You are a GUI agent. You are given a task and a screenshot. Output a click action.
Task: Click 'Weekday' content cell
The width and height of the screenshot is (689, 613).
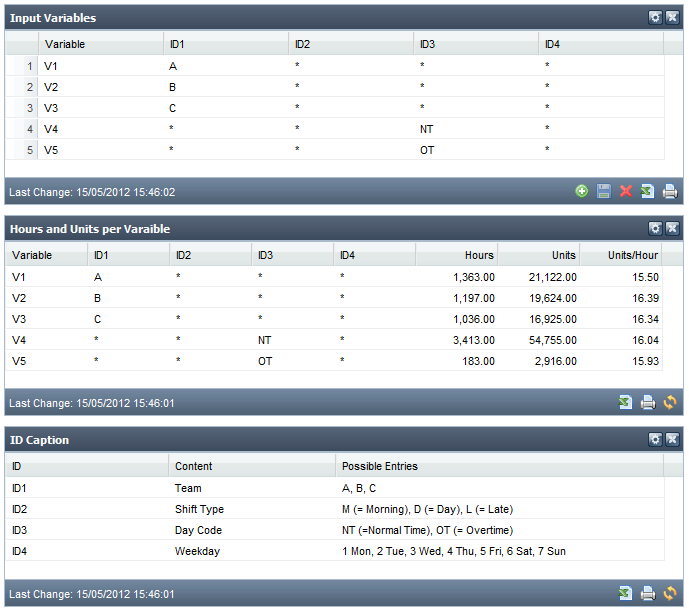[252, 551]
